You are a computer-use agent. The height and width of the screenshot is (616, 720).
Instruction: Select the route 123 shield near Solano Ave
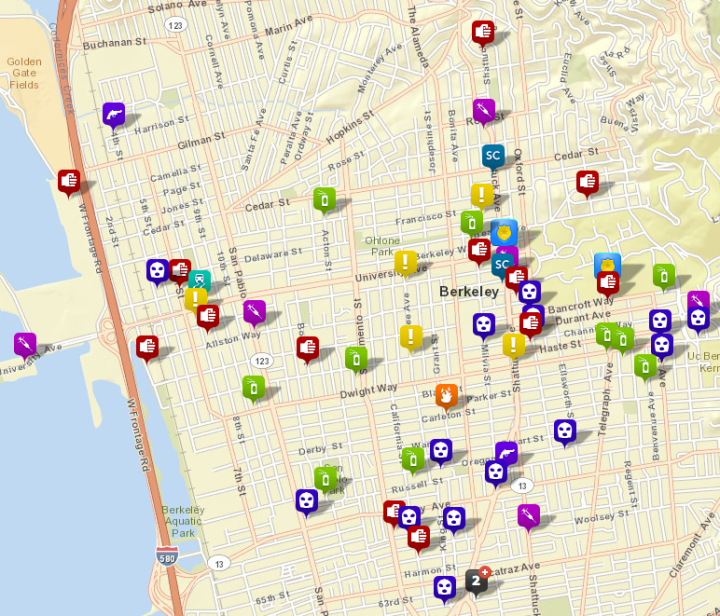tap(176, 25)
